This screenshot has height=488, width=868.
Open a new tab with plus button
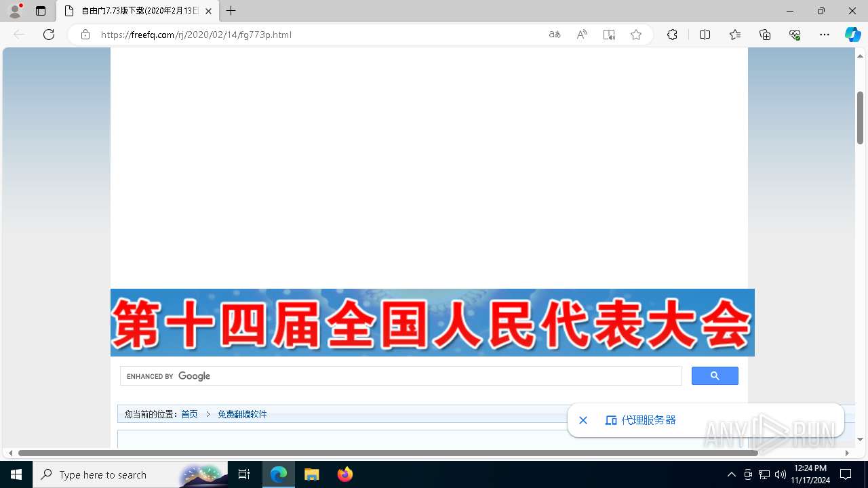231,11
